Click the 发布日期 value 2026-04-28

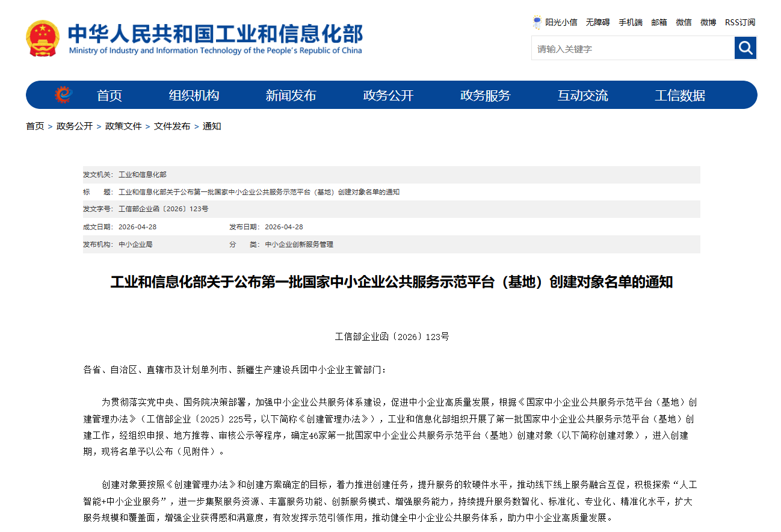pos(284,227)
